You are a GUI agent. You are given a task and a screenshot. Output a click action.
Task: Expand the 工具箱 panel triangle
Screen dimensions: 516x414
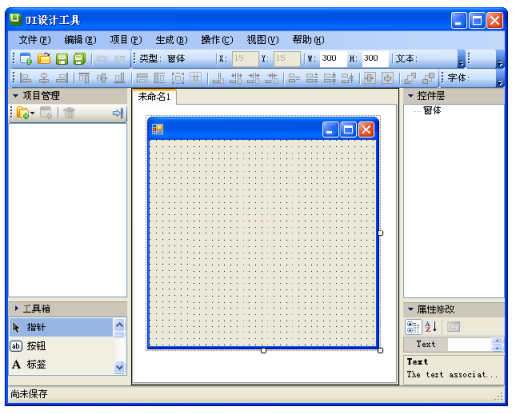16,308
